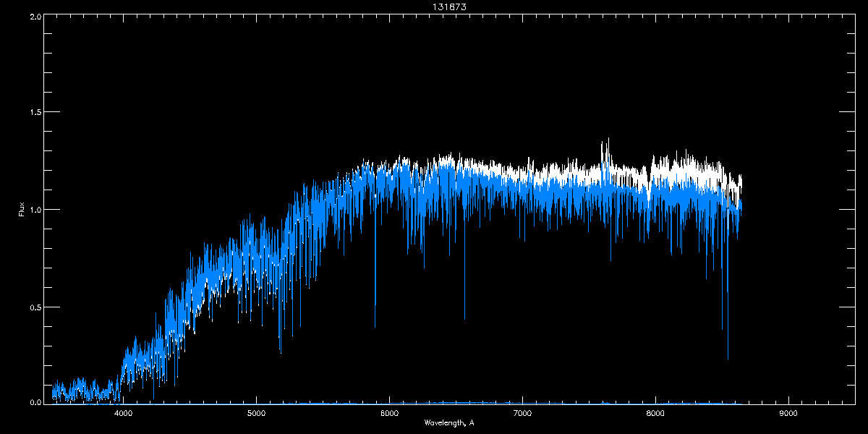
Task: Select the 5000 x-axis tick label
Action: click(256, 413)
